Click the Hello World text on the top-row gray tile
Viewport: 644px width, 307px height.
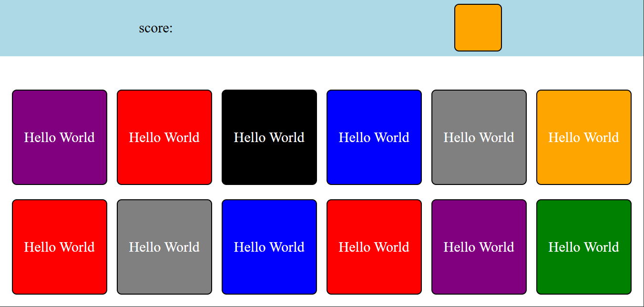[x=479, y=137]
